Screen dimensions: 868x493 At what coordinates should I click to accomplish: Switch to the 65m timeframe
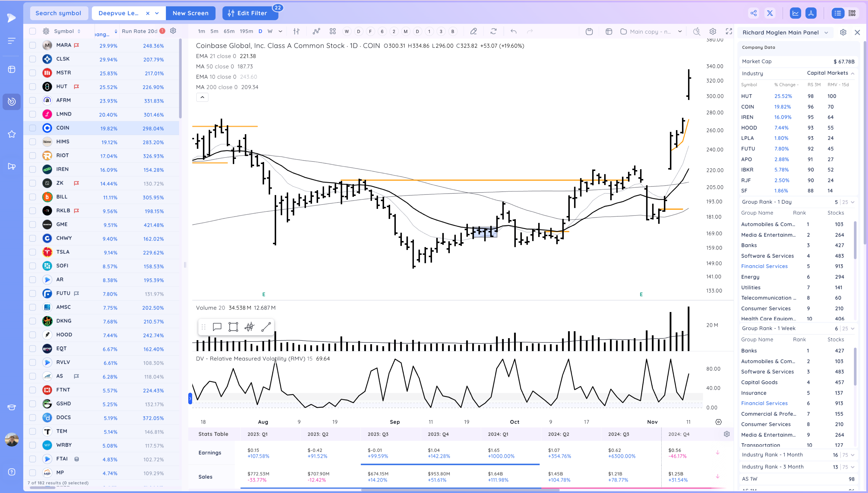tap(229, 31)
